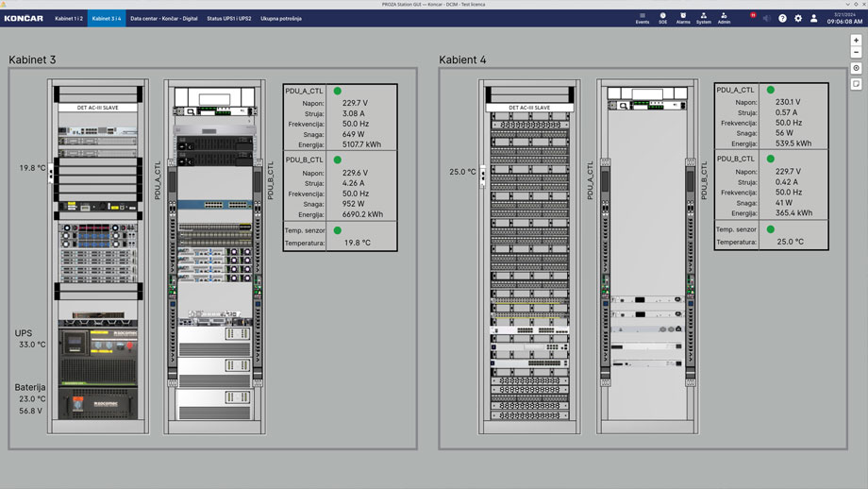Image resolution: width=868 pixels, height=489 pixels.
Task: Click the 56 W Snaga value
Action: (x=784, y=133)
